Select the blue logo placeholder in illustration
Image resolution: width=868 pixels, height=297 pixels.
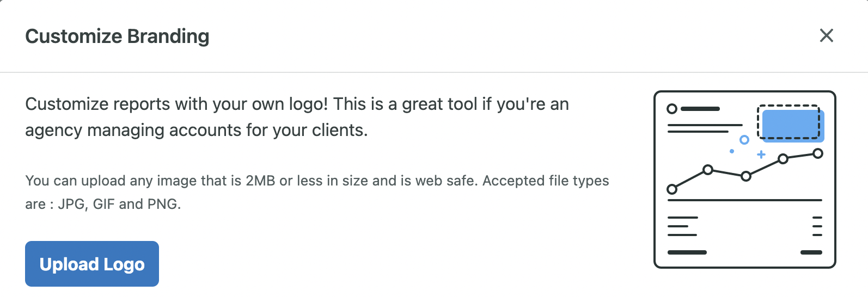[793, 126]
